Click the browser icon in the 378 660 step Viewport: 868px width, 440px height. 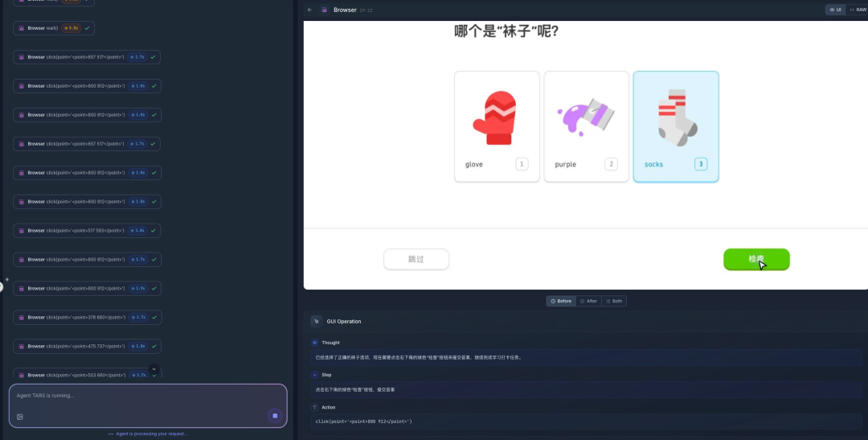tap(22, 317)
